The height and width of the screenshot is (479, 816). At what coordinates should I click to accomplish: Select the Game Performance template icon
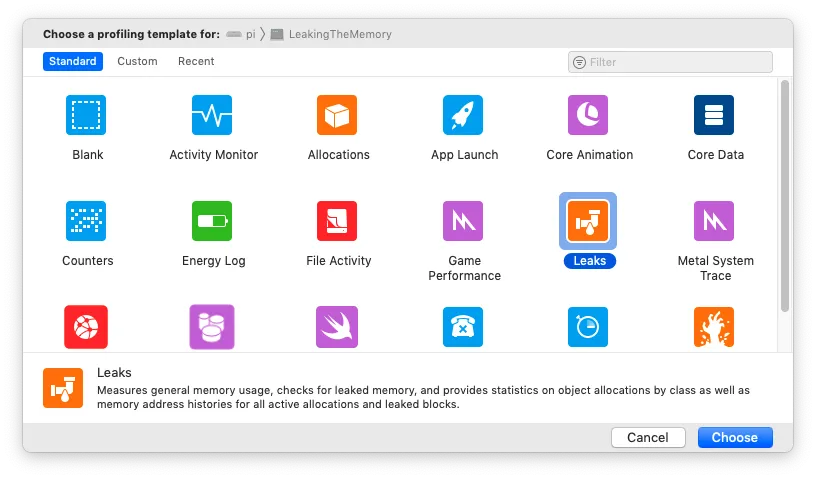(x=463, y=221)
